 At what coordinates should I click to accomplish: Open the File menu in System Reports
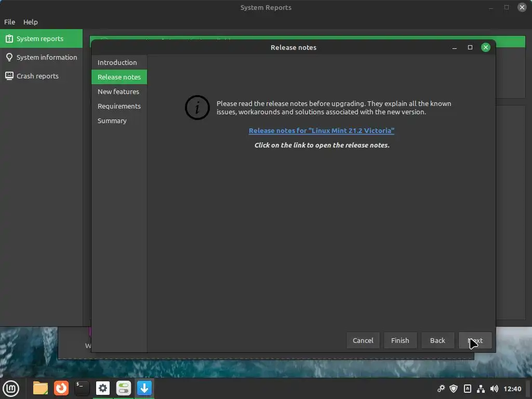(x=9, y=22)
